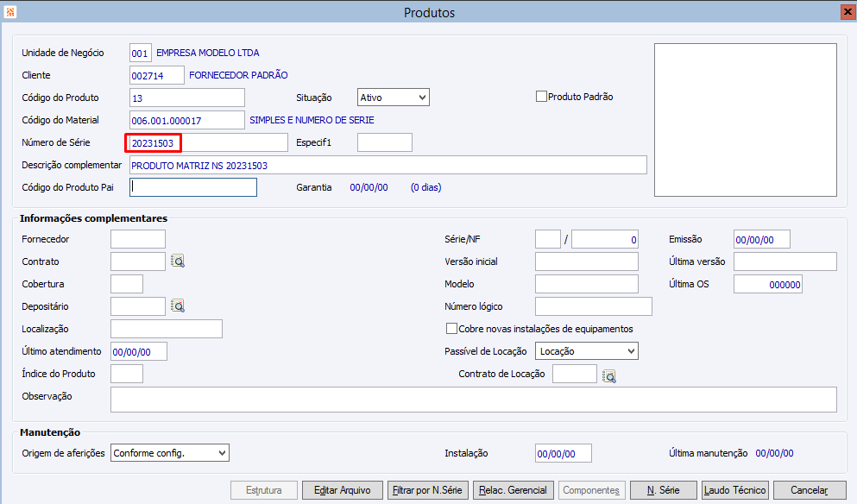Click the Descrição complementar field
The width and height of the screenshot is (857, 504).
(x=388, y=165)
